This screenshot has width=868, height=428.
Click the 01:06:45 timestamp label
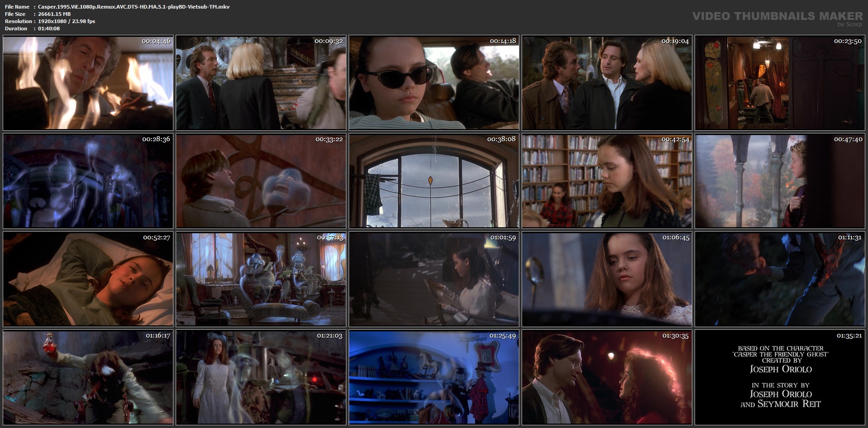[675, 238]
